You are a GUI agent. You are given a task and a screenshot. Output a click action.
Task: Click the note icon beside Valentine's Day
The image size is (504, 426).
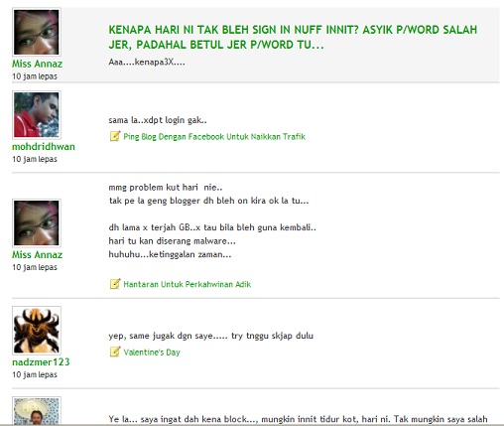(x=115, y=352)
